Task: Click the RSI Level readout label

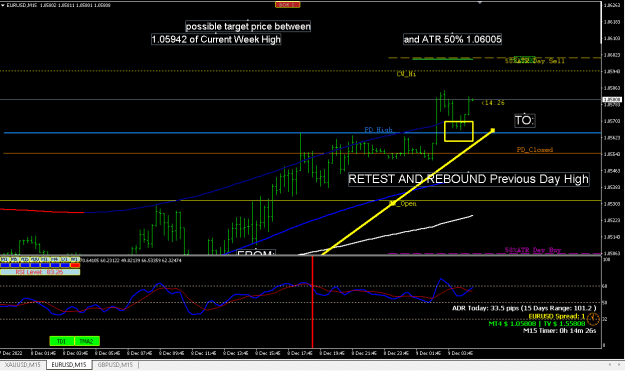Action: (x=40, y=272)
